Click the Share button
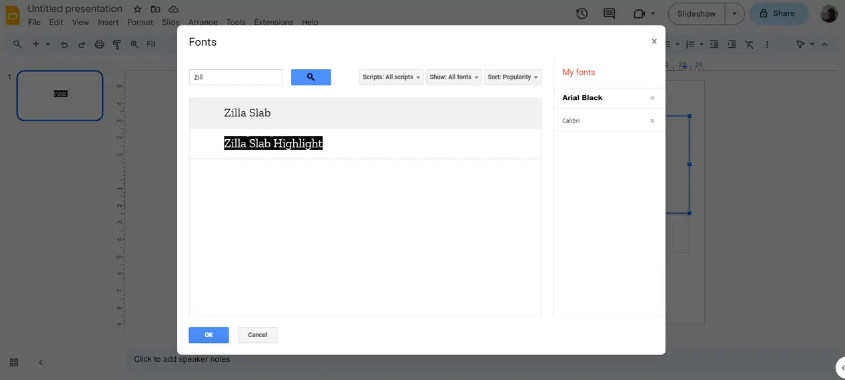The image size is (845, 380). click(x=779, y=14)
